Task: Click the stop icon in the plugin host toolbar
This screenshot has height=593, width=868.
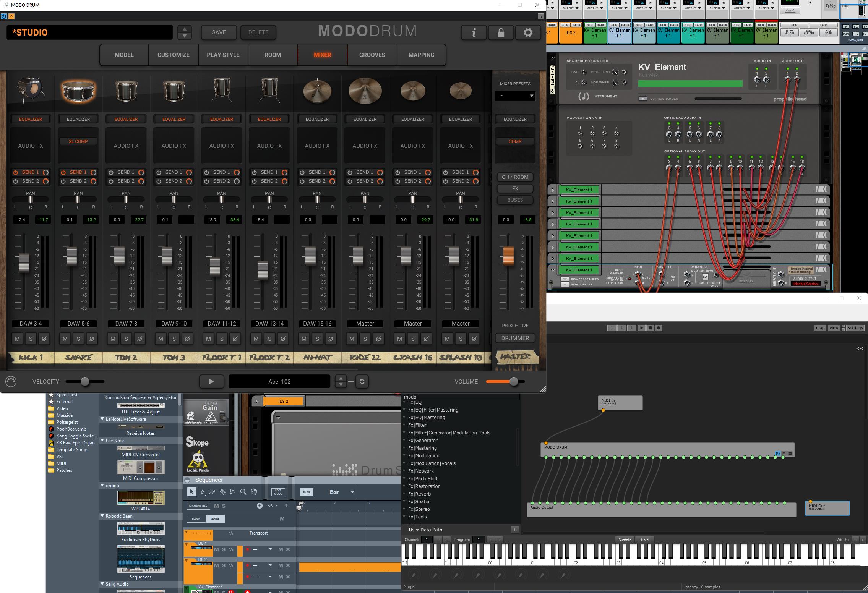Action: click(650, 328)
